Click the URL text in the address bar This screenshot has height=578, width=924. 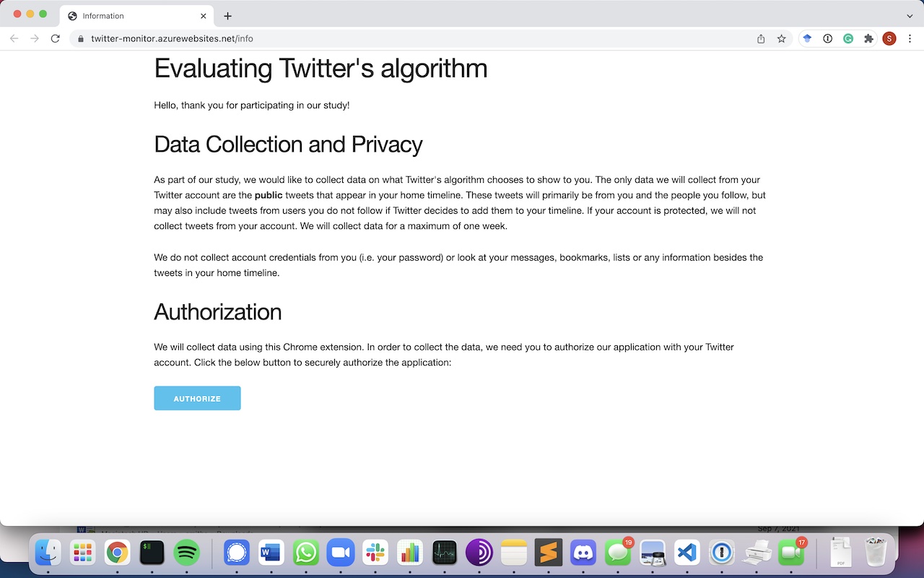click(172, 39)
